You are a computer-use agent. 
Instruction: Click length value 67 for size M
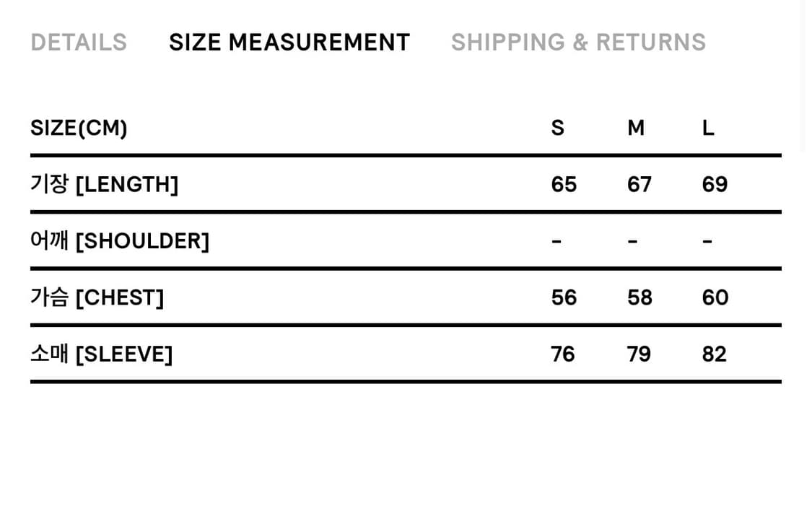tap(639, 184)
